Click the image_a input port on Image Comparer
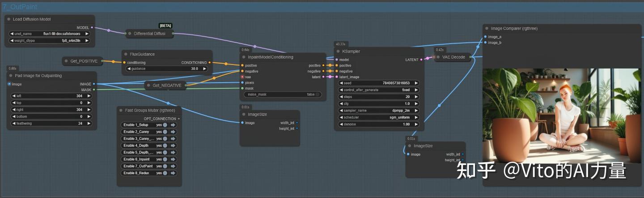The image size is (644, 198). (485, 37)
